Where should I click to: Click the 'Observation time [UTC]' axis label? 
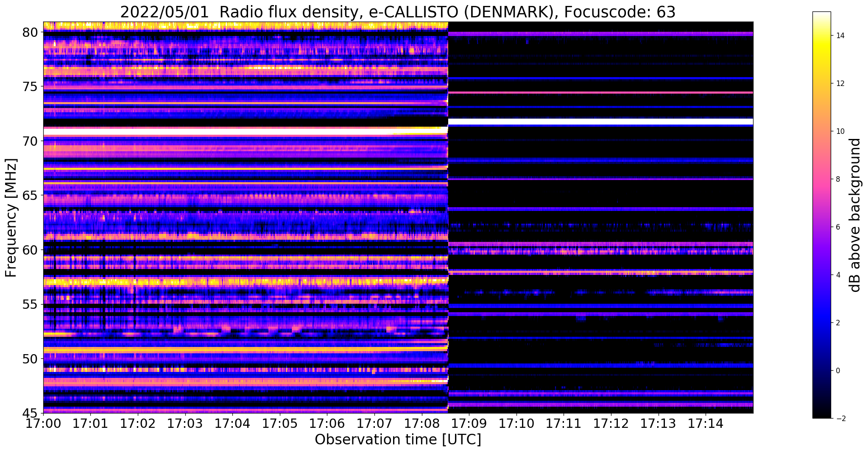pyautogui.click(x=398, y=440)
